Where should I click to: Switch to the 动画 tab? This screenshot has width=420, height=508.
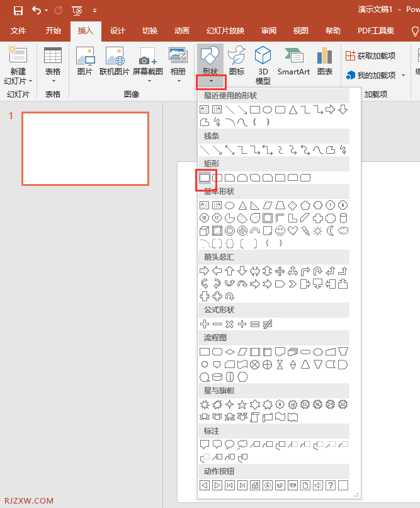click(182, 31)
